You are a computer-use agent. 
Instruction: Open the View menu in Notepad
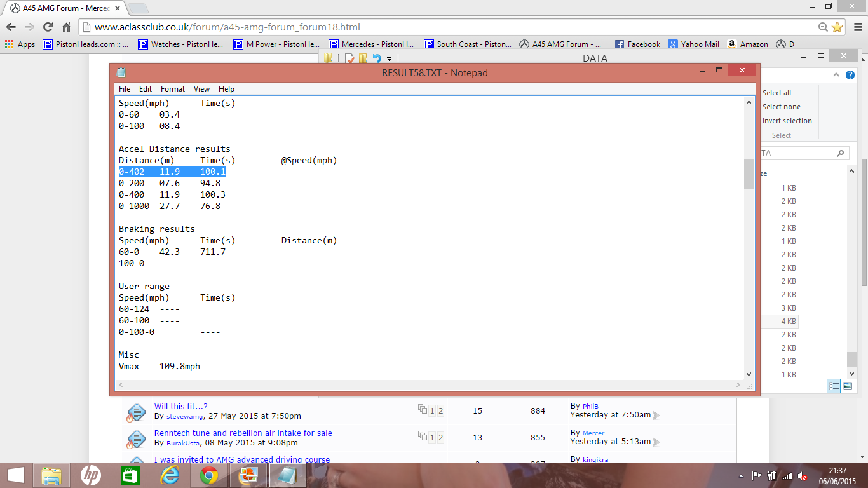201,89
